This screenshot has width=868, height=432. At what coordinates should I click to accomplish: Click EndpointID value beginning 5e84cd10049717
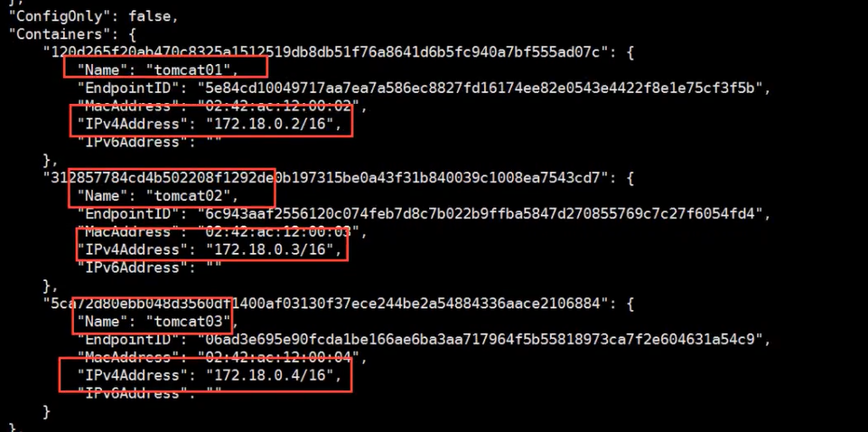coord(480,88)
